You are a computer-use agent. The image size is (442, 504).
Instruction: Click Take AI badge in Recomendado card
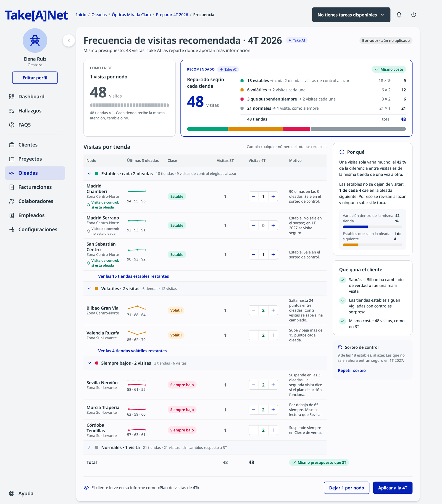228,69
